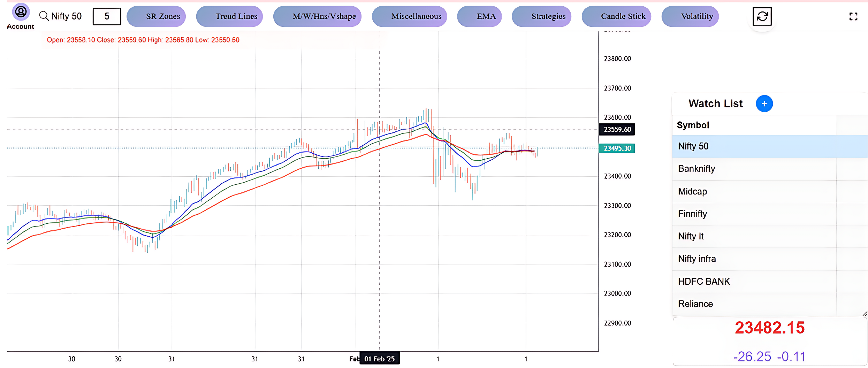Enter fullscreen chart mode
Image resolution: width=868 pixels, height=368 pixels.
click(x=853, y=16)
